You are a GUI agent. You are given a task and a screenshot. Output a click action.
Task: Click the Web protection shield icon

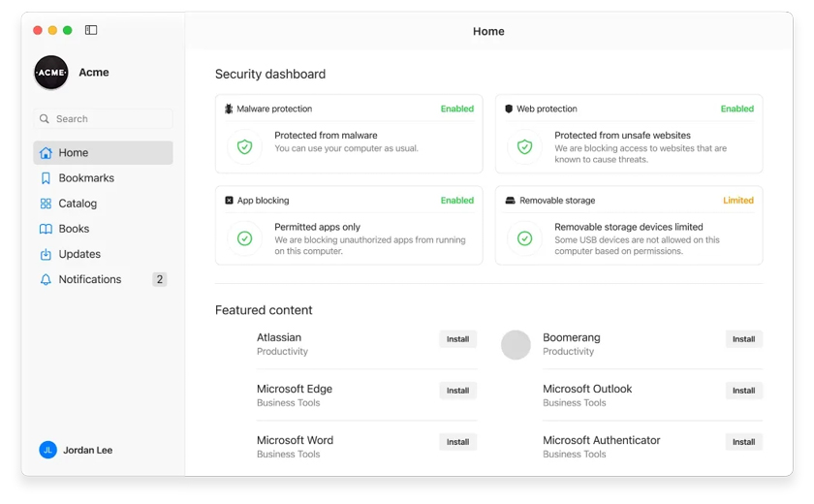[x=509, y=110]
